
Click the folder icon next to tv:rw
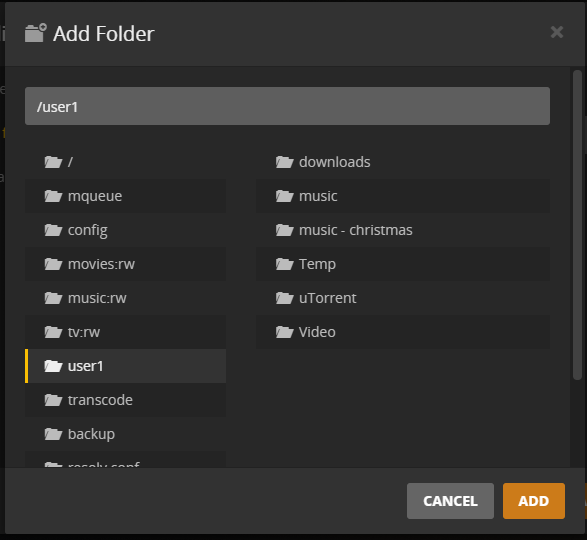pos(53,332)
